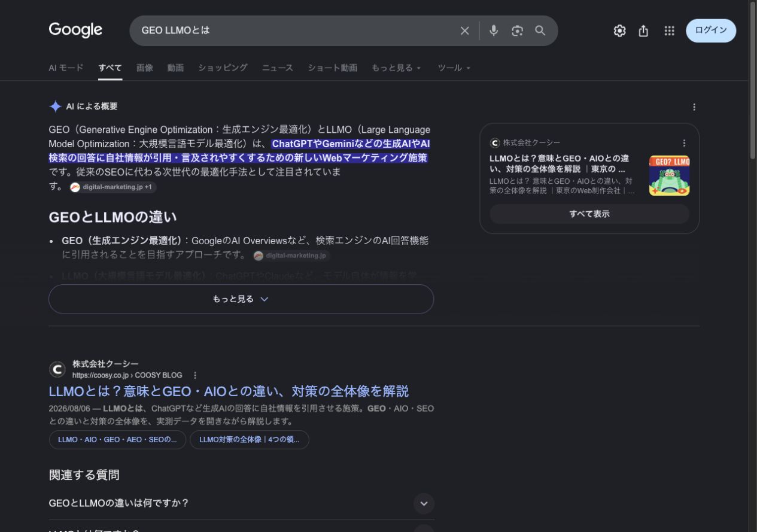This screenshot has height=532, width=757.
Task: Click the 関連する質問 heading
Action: pyautogui.click(x=84, y=475)
